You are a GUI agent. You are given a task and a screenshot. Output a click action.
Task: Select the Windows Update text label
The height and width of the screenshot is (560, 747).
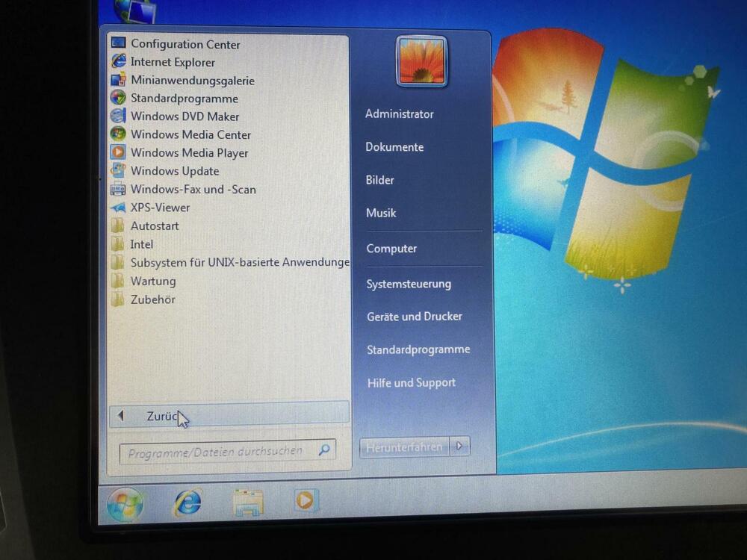pos(175,171)
